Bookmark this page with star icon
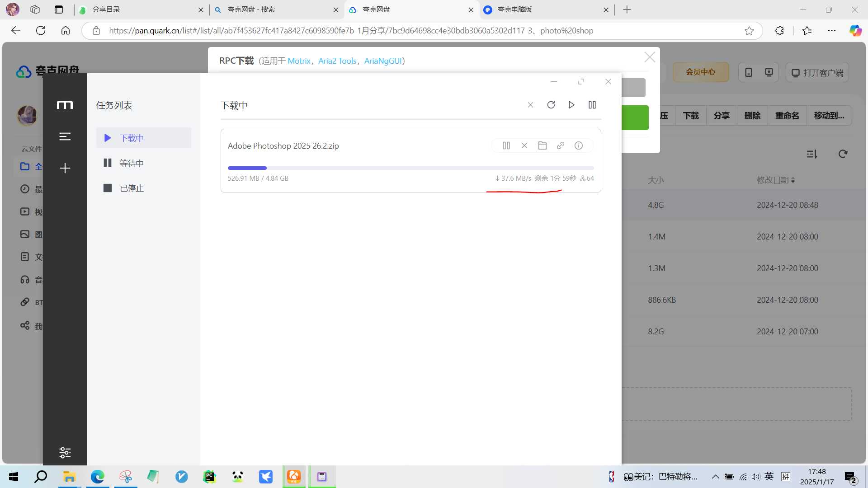Screen dimensions: 868x488 tap(749, 31)
